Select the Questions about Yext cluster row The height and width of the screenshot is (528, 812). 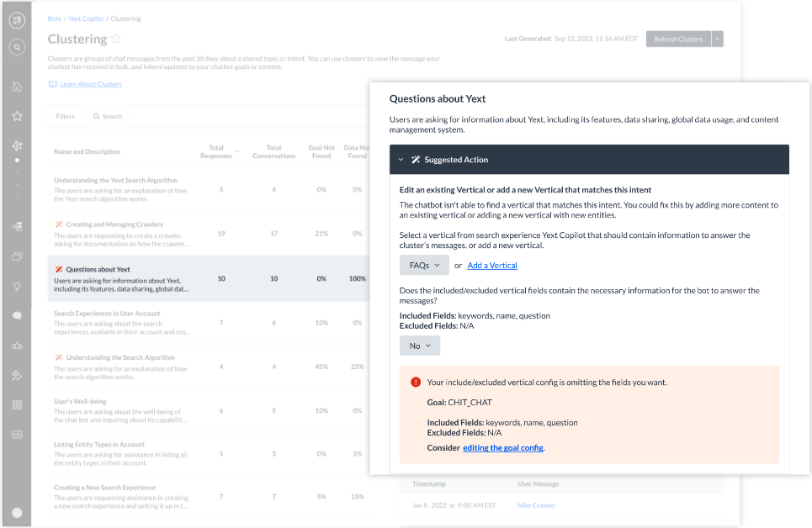[x=208, y=278]
